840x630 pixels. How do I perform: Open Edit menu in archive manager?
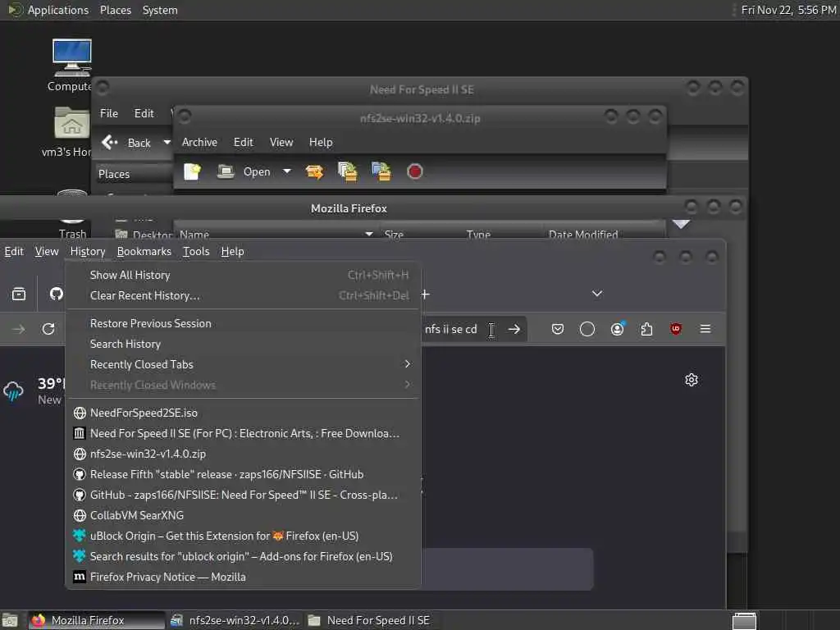tap(243, 142)
